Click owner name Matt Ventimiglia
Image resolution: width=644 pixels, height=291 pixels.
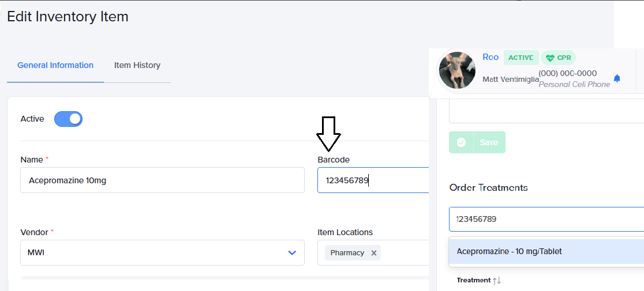(510, 80)
